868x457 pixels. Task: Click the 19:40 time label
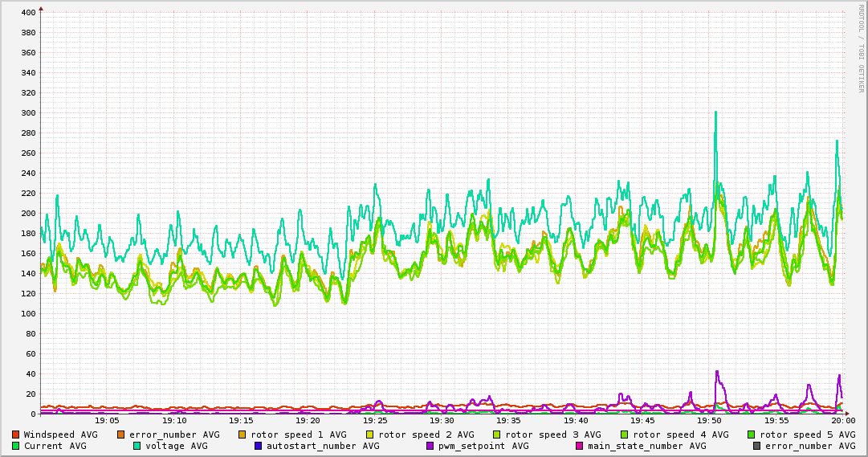pyautogui.click(x=576, y=421)
